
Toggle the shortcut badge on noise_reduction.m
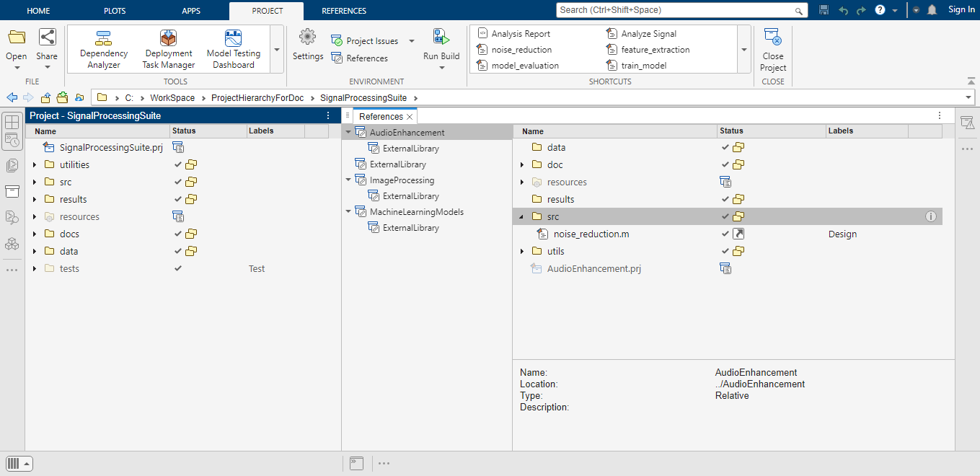click(x=738, y=234)
